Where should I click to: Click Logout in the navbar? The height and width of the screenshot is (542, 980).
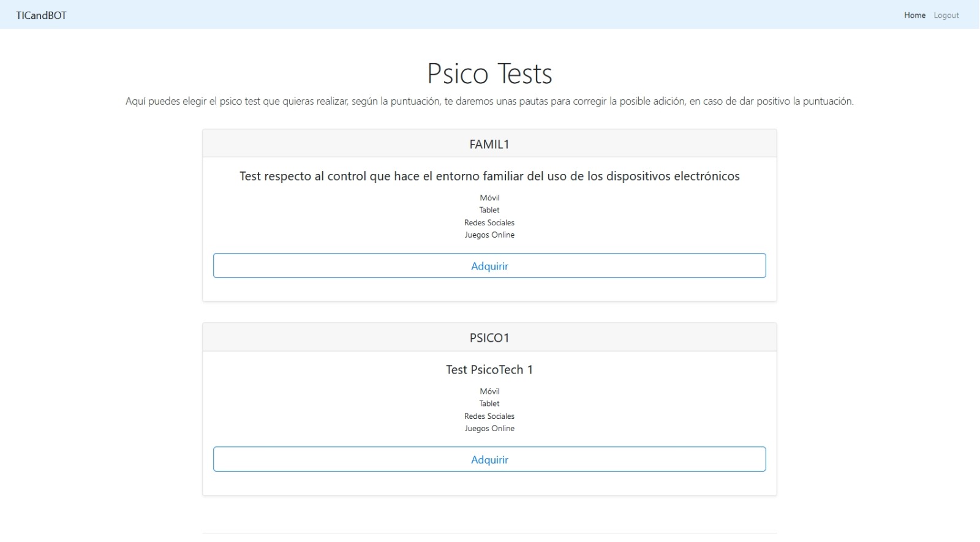coord(946,15)
